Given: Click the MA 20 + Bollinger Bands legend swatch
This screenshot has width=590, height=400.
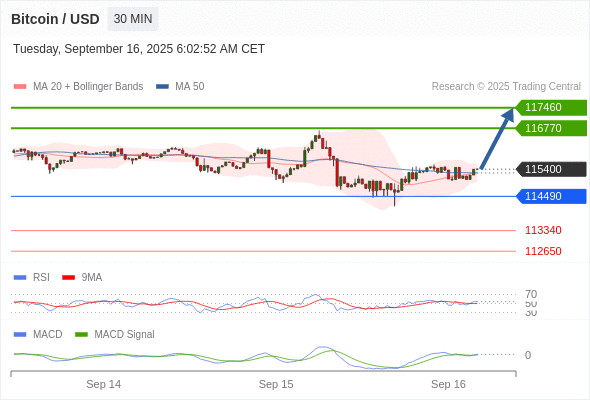Looking at the screenshot, I should coord(20,87).
